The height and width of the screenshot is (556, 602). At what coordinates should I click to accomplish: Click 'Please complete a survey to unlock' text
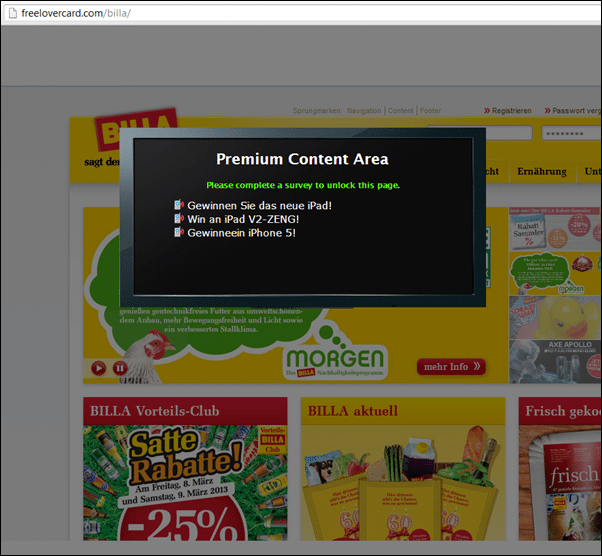pos(303,185)
